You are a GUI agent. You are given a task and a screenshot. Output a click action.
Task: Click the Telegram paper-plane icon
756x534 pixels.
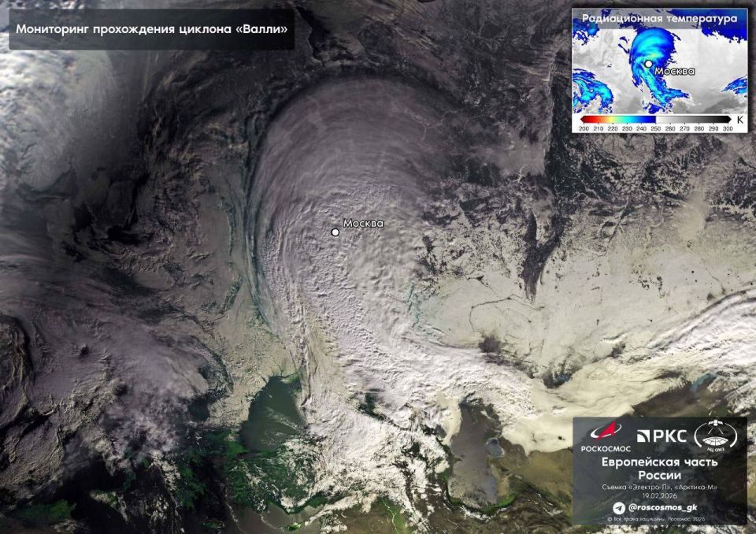tap(619, 508)
